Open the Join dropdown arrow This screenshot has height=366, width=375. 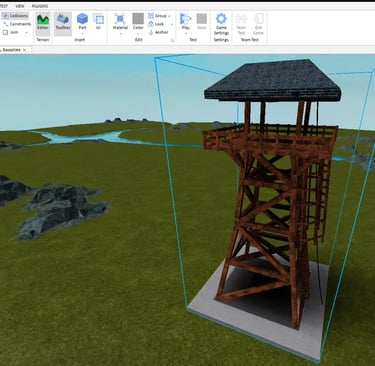[26, 33]
